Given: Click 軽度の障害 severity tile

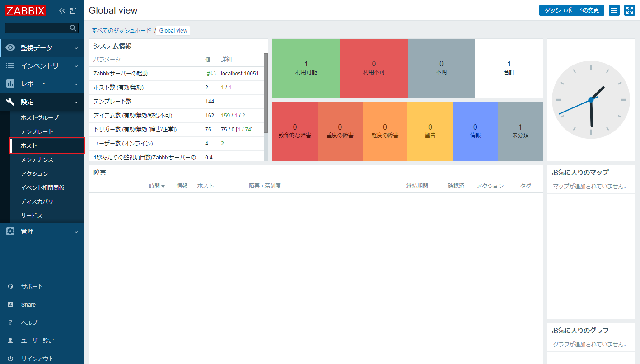Looking at the screenshot, I should [x=385, y=131].
